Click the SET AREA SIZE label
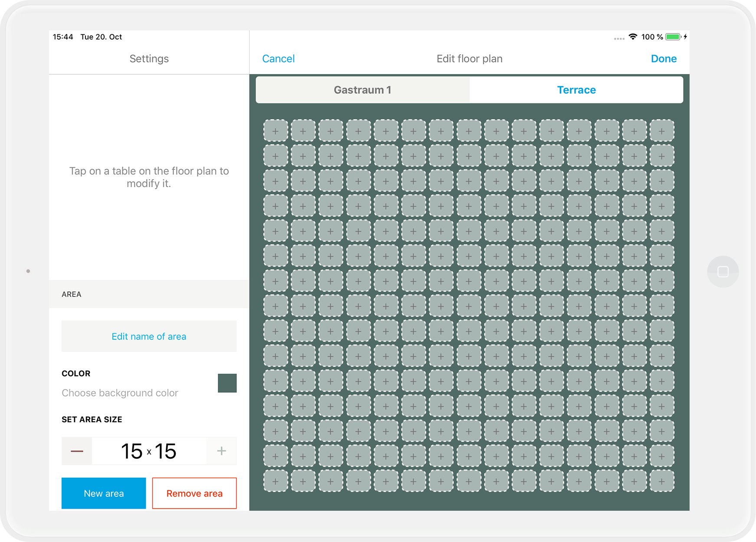This screenshot has width=756, height=542. 92,420
